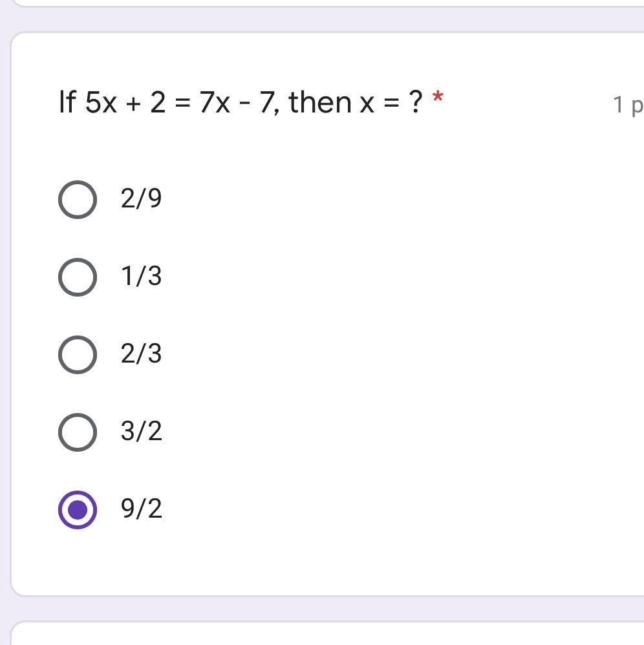Click the "1/3" answer label text
The image size is (644, 645).
(x=141, y=276)
